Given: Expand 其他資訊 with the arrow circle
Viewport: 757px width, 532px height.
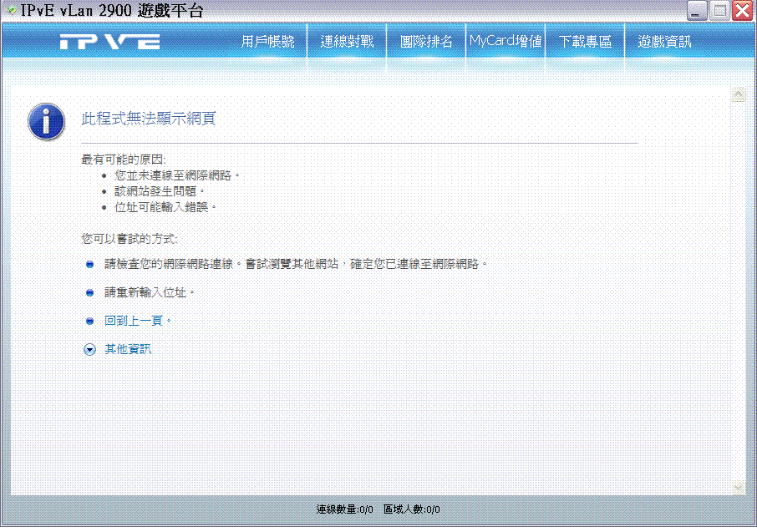Looking at the screenshot, I should point(89,350).
